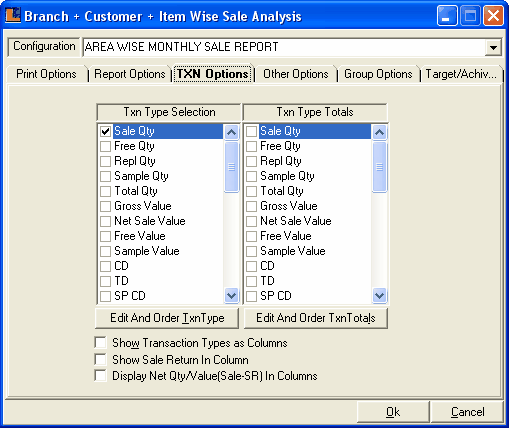Screen dimensions: 509x428
Task: Click the application icon in title bar
Action: click(13, 15)
